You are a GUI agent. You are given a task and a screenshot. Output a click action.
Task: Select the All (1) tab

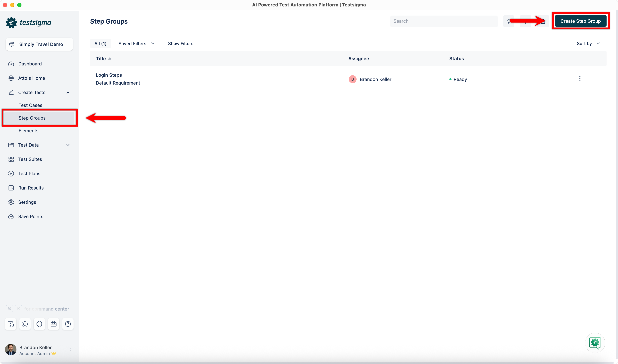(100, 43)
